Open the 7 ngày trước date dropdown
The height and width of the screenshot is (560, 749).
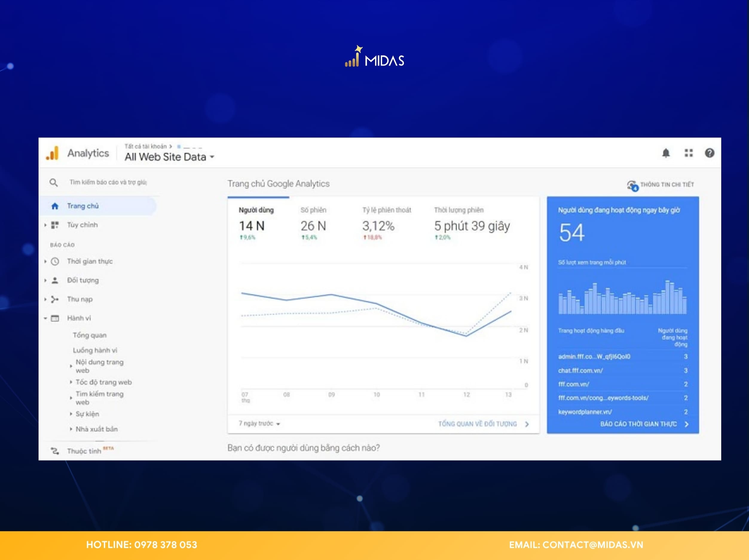[x=259, y=424]
